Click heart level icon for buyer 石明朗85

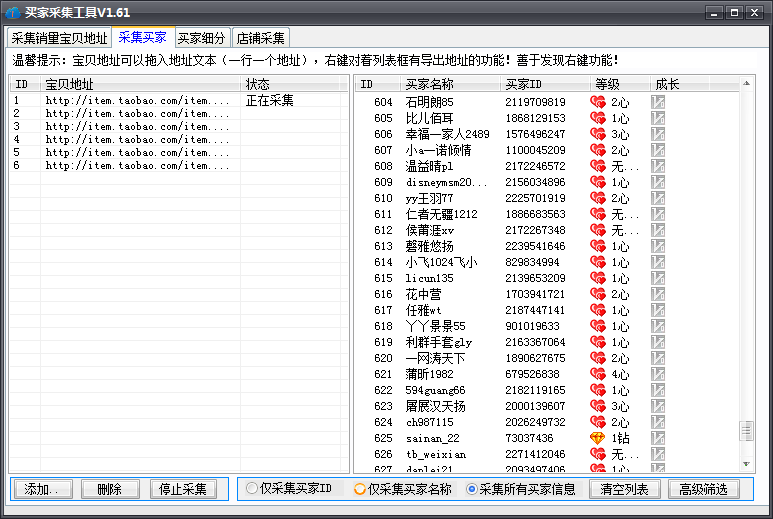point(598,102)
